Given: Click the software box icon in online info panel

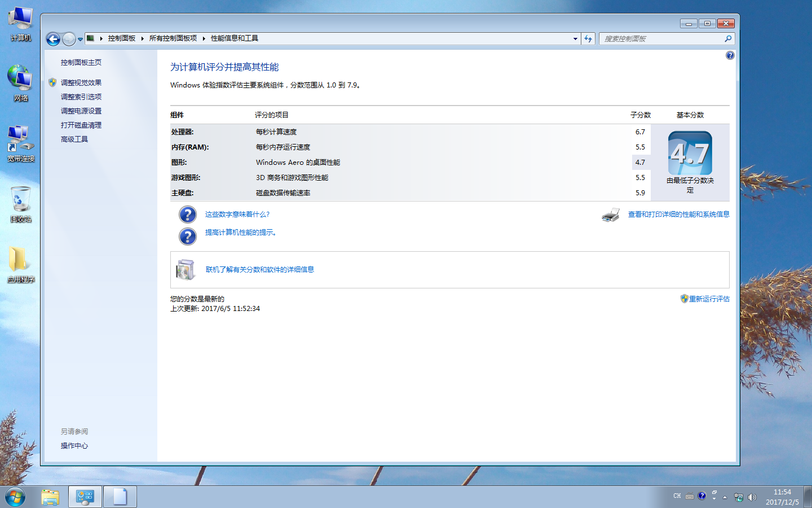Looking at the screenshot, I should coord(186,270).
